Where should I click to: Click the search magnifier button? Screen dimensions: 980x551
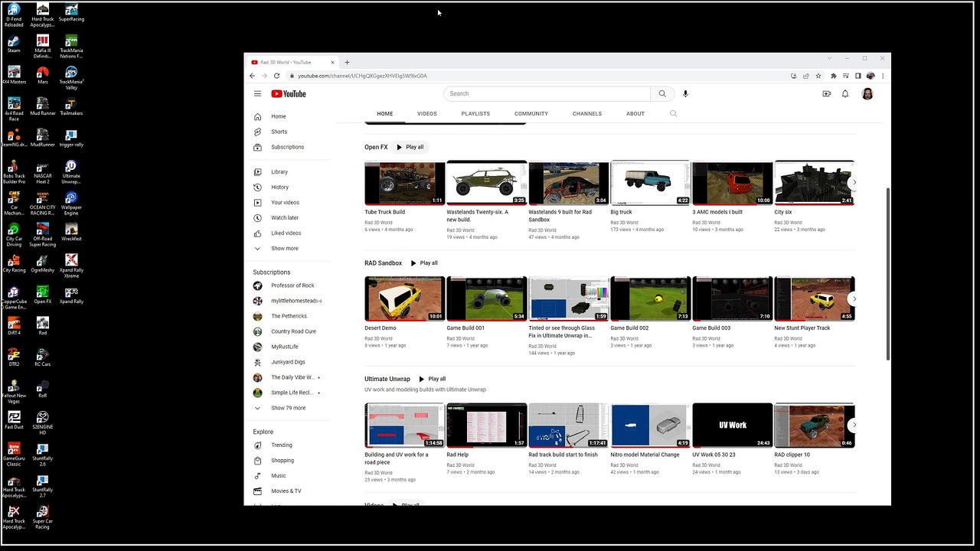click(662, 93)
